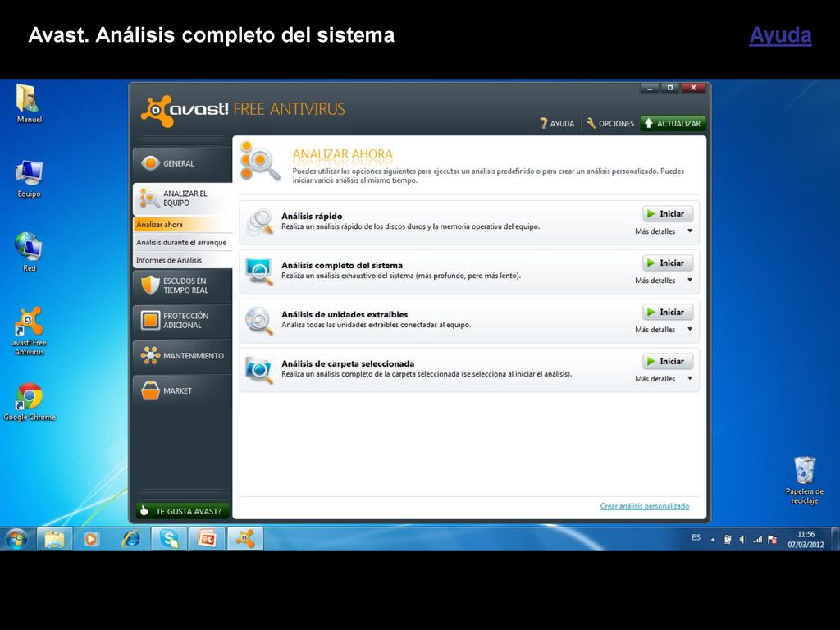The image size is (840, 630).
Task: Open ESCUDOS EN TIEMPO REAL section
Action: tap(183, 285)
